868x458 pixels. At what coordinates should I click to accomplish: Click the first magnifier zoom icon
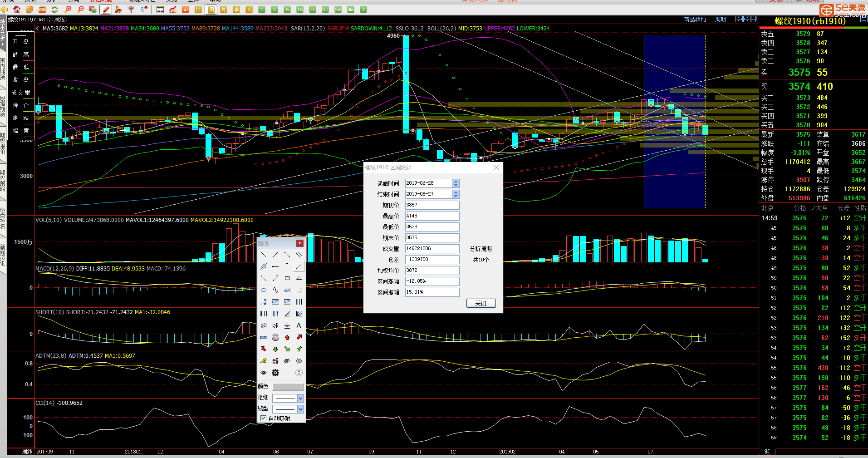[x=69, y=10]
